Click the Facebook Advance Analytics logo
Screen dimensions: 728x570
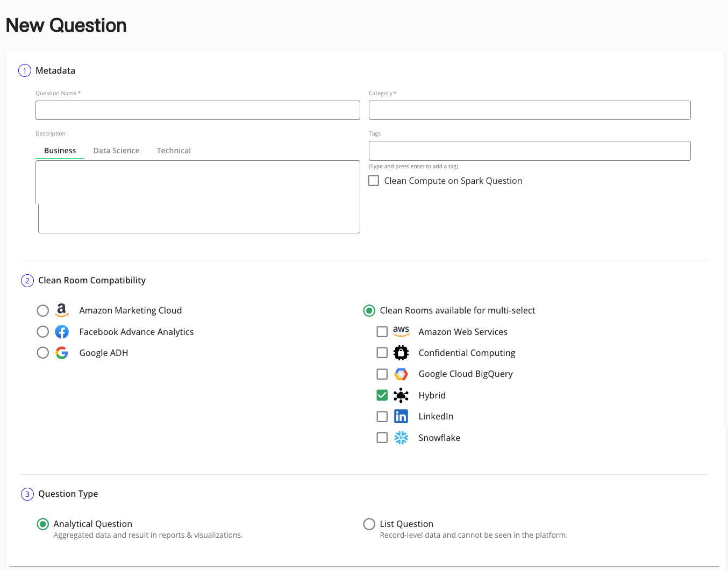pyautogui.click(x=62, y=332)
